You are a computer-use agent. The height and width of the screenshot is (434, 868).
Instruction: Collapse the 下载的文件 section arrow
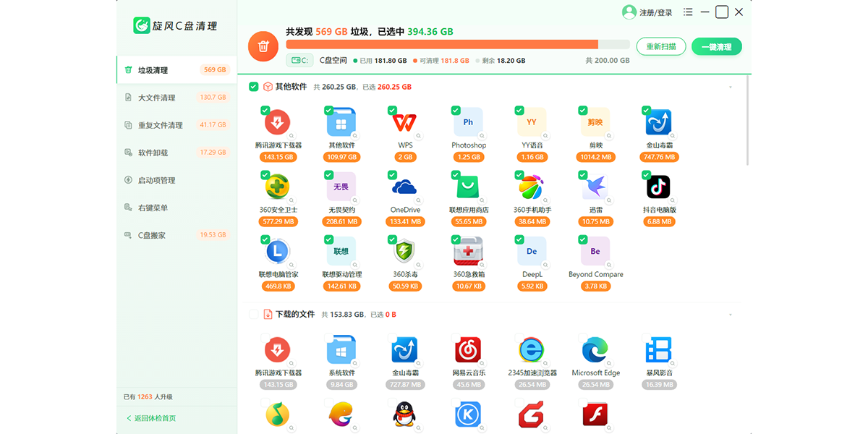730,315
